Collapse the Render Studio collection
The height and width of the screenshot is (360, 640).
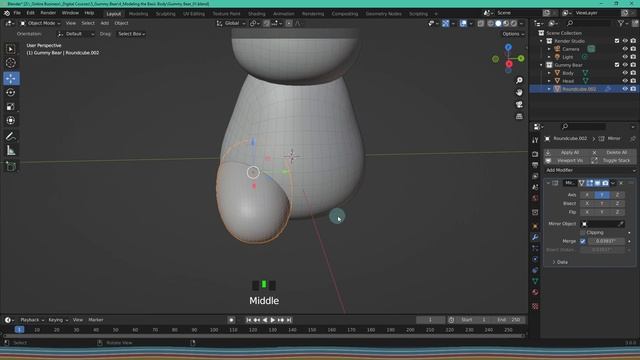[542, 41]
